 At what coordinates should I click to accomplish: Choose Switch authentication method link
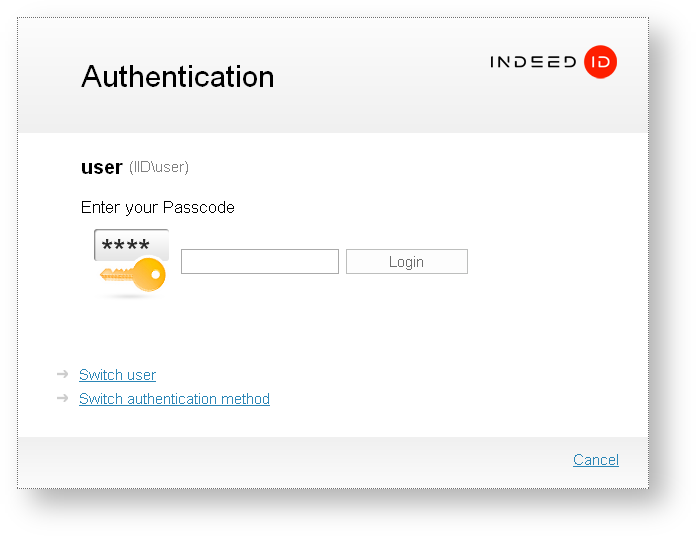click(x=174, y=399)
